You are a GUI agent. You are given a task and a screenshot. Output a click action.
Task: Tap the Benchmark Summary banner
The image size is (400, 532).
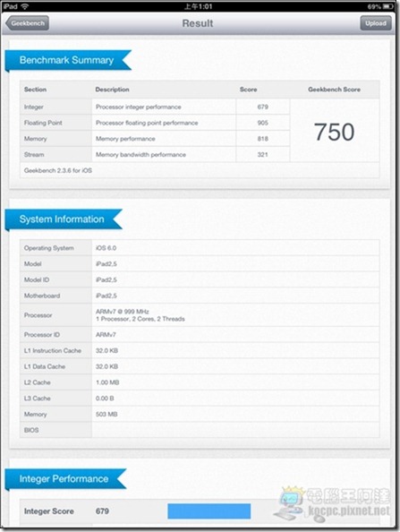[x=68, y=60]
